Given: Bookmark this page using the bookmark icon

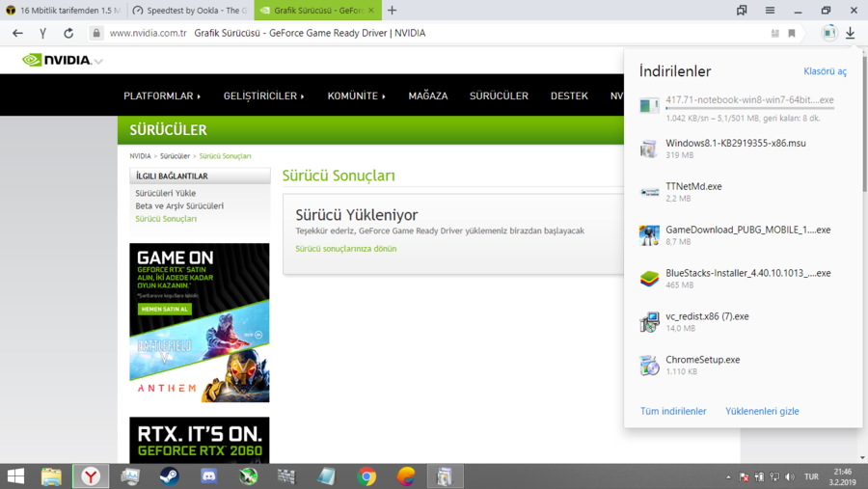Looking at the screenshot, I should (x=792, y=33).
